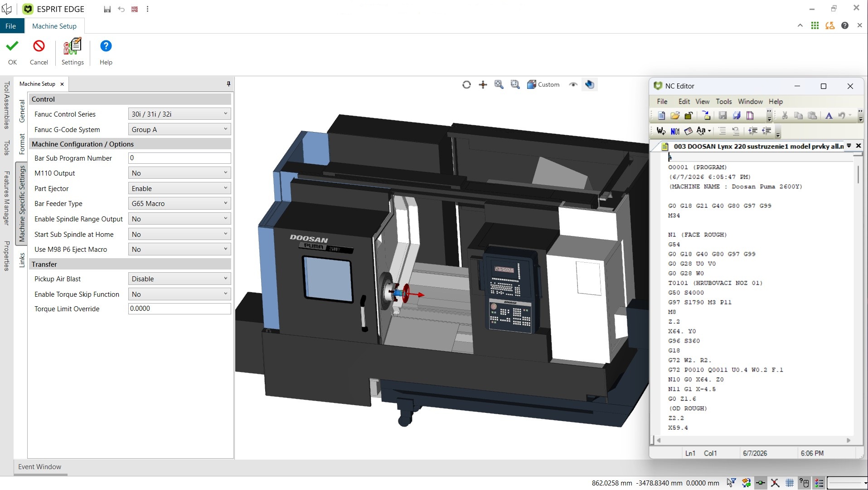Click the Save icon in the title bar
This screenshot has width=868, height=490.
click(107, 9)
